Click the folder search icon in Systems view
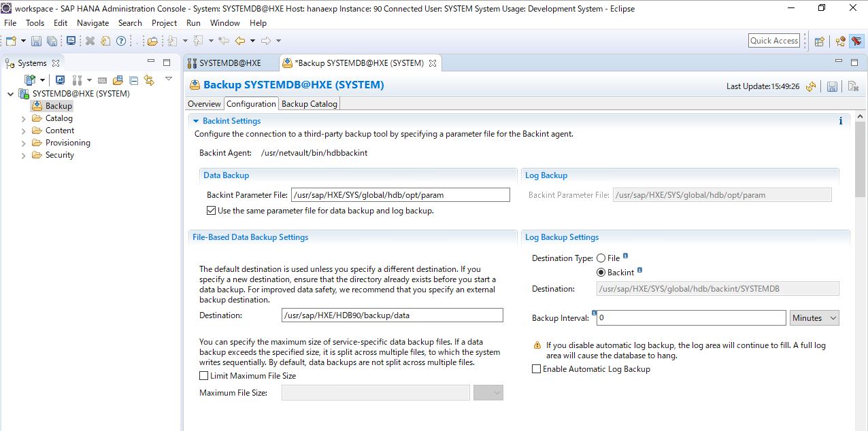Screen dimensions: 868x431 118,80
